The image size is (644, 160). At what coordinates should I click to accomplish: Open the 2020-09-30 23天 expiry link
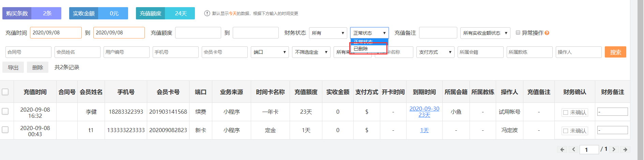[x=424, y=112]
